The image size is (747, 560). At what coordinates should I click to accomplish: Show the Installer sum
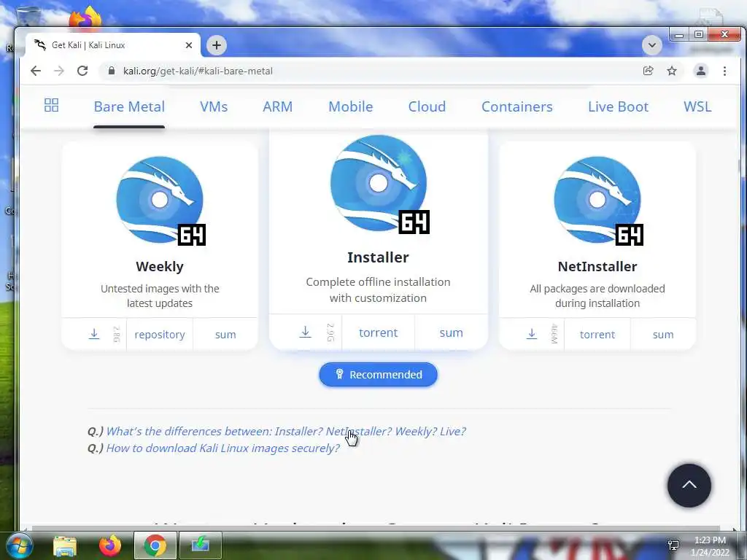tap(451, 332)
